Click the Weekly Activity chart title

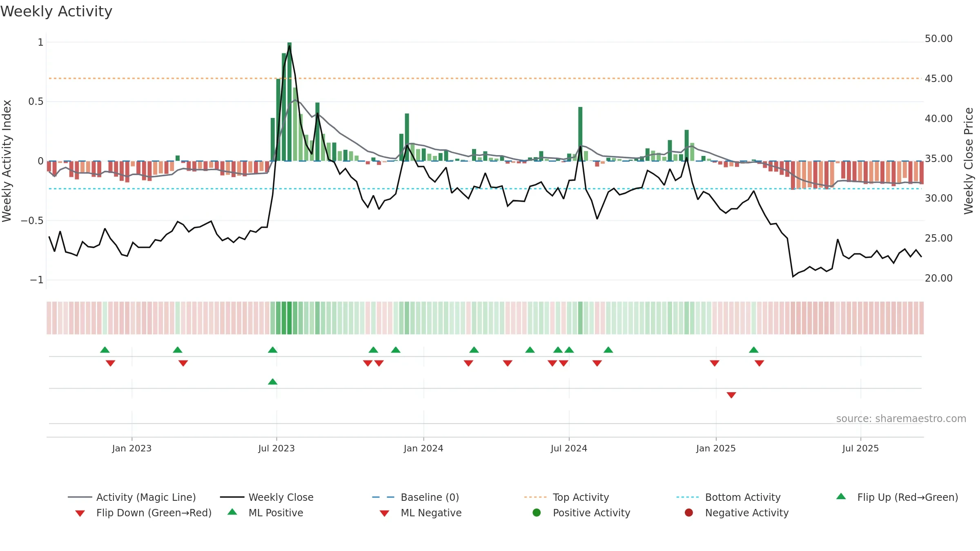click(x=56, y=11)
